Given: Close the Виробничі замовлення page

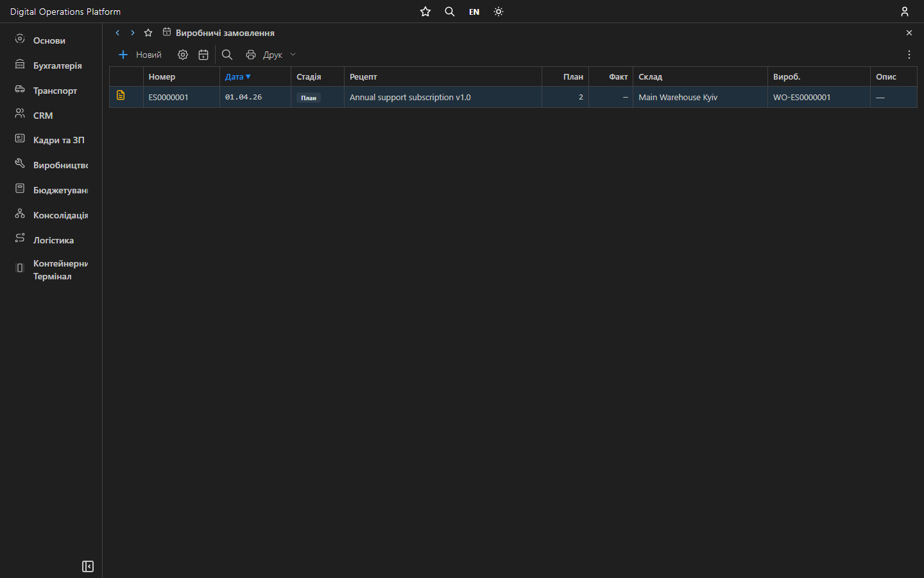Looking at the screenshot, I should click(909, 33).
